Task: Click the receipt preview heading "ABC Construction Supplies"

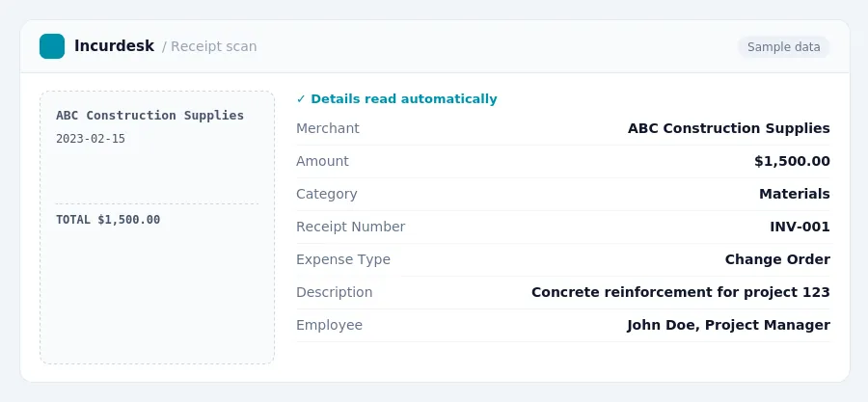Action: point(150,116)
